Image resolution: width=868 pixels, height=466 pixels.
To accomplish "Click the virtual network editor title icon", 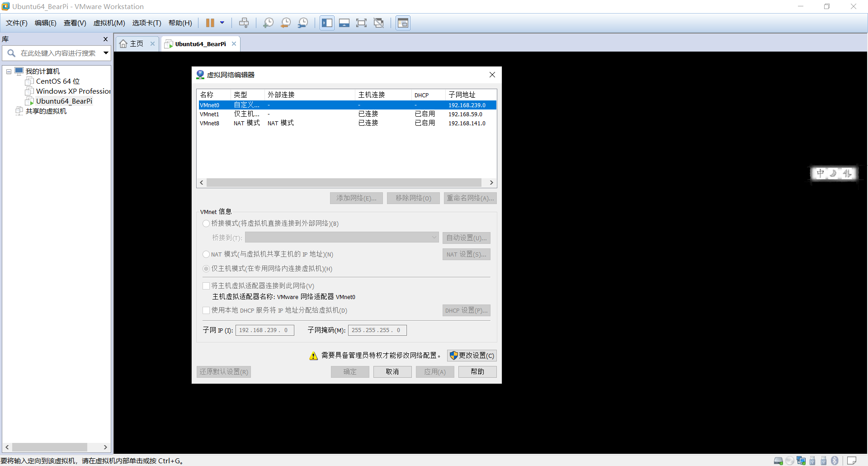I will tap(200, 75).
